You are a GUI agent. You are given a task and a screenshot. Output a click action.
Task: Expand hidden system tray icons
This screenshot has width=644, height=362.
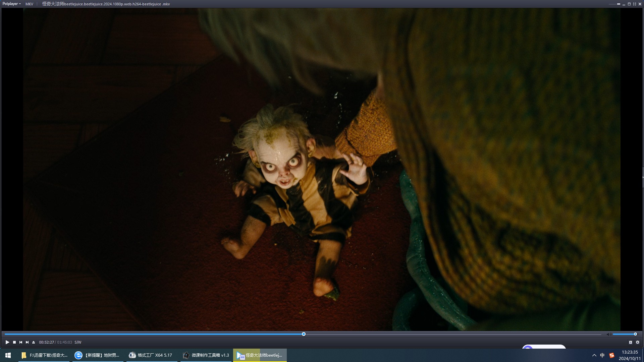pos(594,355)
